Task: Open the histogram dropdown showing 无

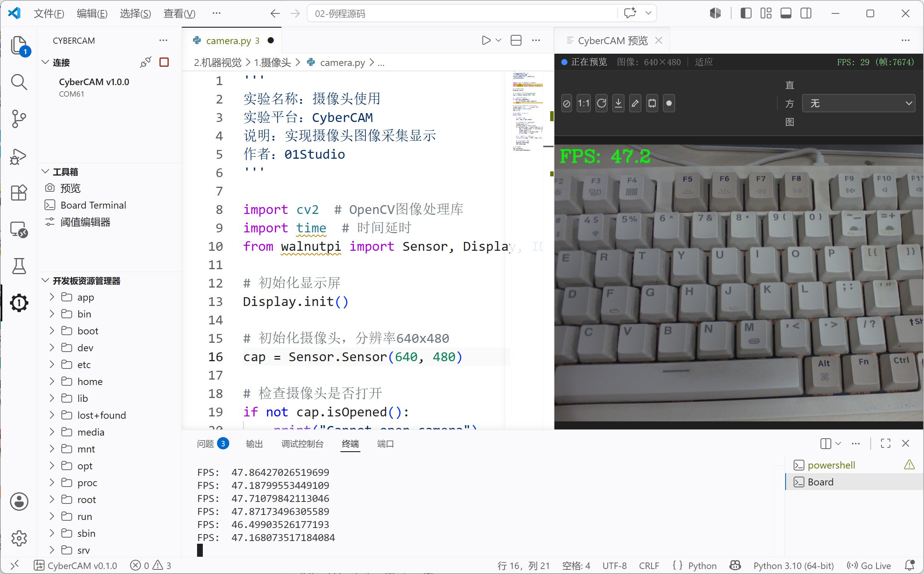Action: pos(858,104)
